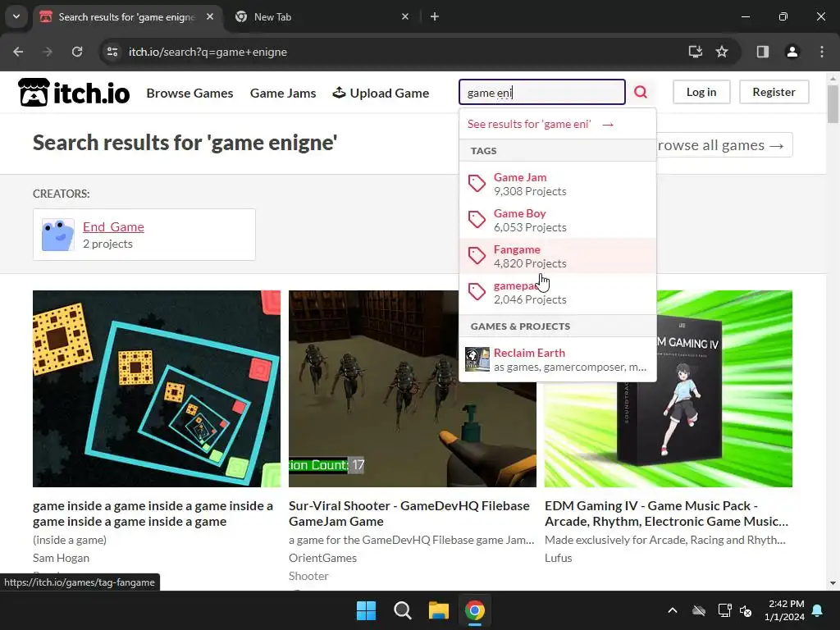Screen dimensions: 840x630
Task: Open the Chrome three-dot menu
Action: 822,52
